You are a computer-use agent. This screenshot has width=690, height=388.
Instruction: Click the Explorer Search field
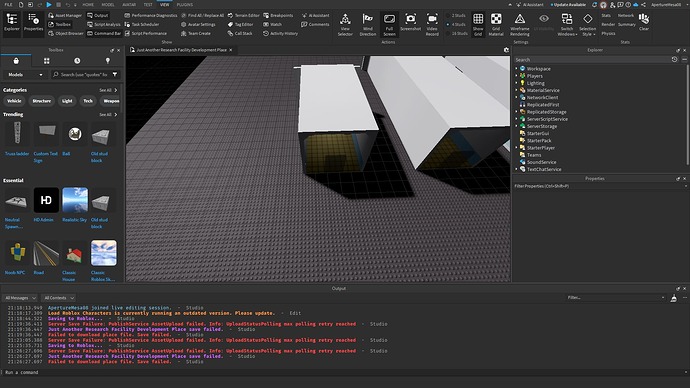[x=592, y=59]
